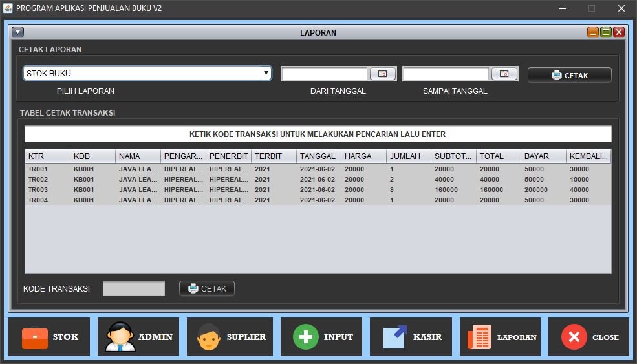Open the ADMIN section
The height and width of the screenshot is (364, 637).
138,337
